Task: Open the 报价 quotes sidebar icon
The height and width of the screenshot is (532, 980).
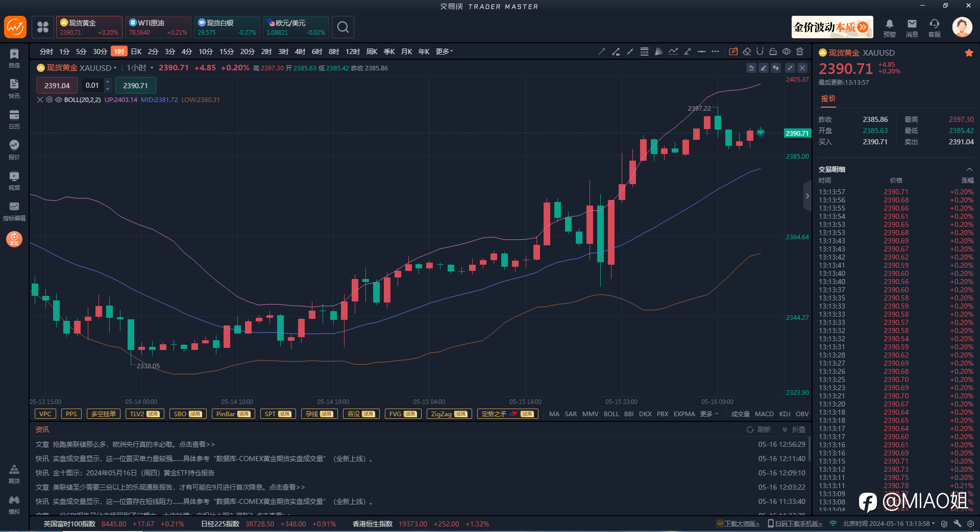Action: pyautogui.click(x=14, y=150)
